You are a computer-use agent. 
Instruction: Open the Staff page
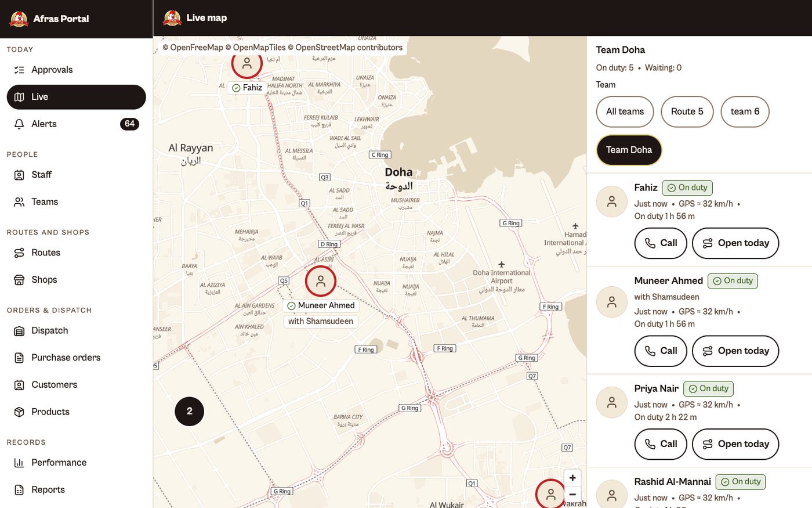76,175
